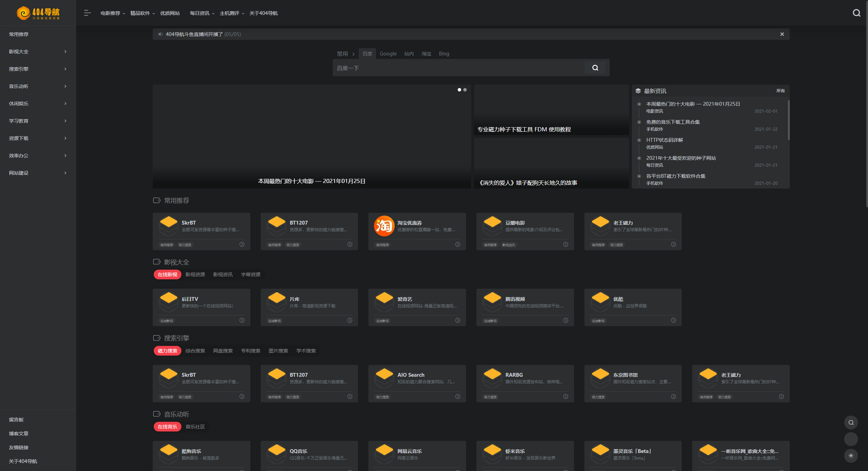Select the 音乐社区 tab
Image resolution: width=868 pixels, height=471 pixels.
(195, 427)
